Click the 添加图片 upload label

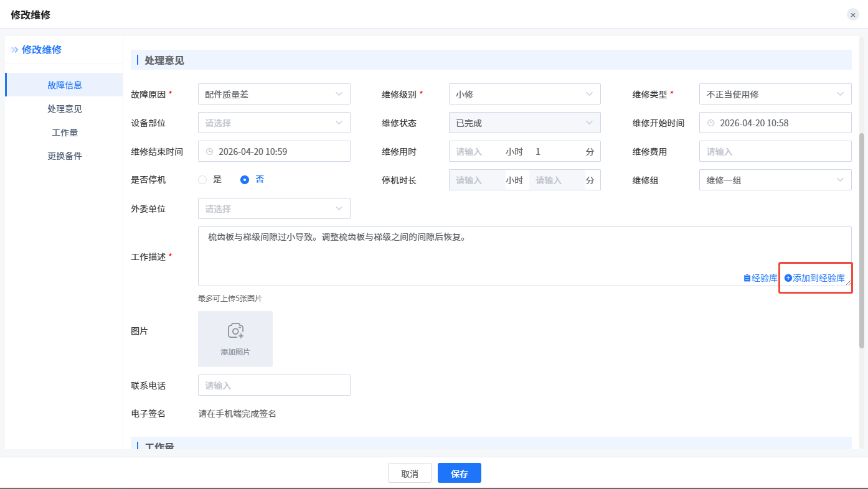(x=235, y=352)
